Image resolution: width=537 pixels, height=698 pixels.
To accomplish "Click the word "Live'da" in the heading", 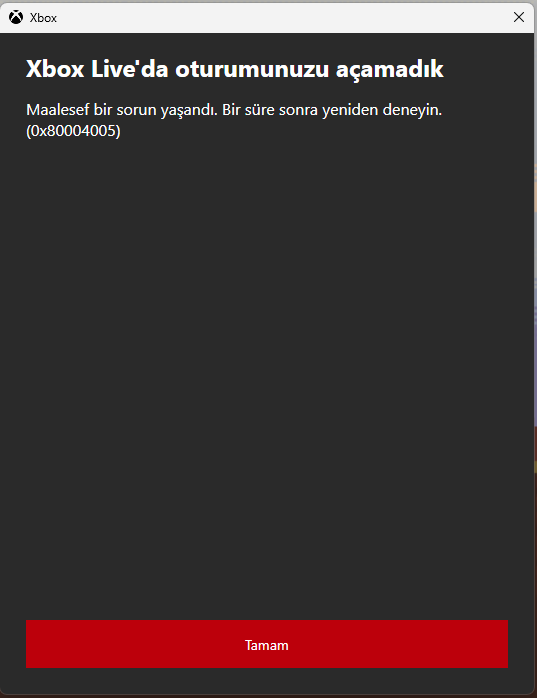I will pyautogui.click(x=130, y=69).
